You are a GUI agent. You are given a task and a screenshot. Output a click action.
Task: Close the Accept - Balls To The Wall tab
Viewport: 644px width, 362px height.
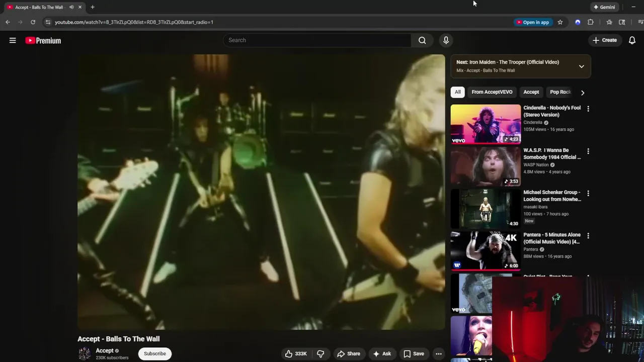(x=79, y=7)
